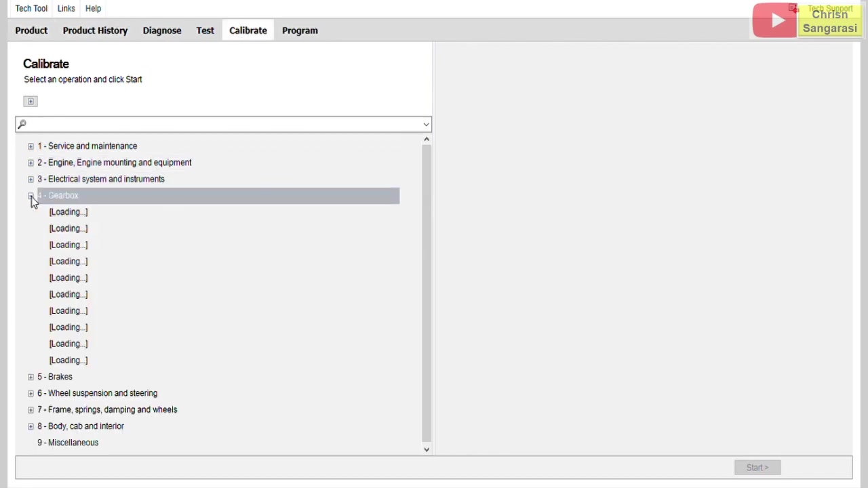Image resolution: width=868 pixels, height=488 pixels.
Task: Click the scrollbar up arrow of the operations list
Action: click(x=427, y=139)
